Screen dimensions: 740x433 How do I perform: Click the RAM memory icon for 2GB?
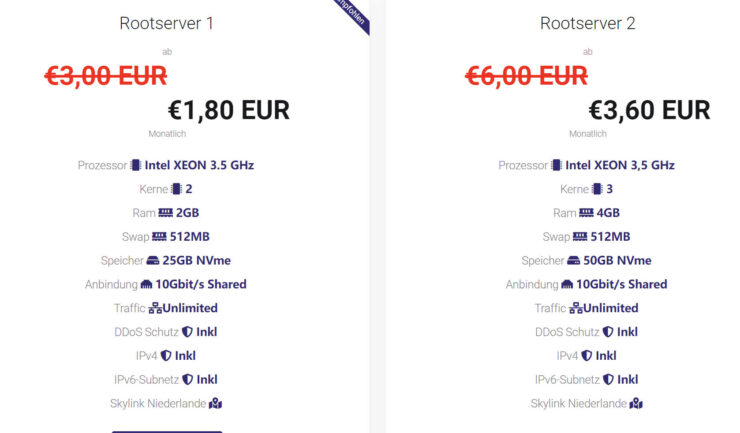coord(166,213)
